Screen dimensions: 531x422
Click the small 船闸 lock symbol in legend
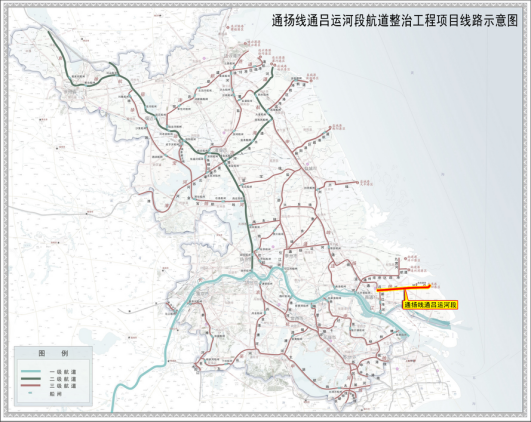point(30,393)
